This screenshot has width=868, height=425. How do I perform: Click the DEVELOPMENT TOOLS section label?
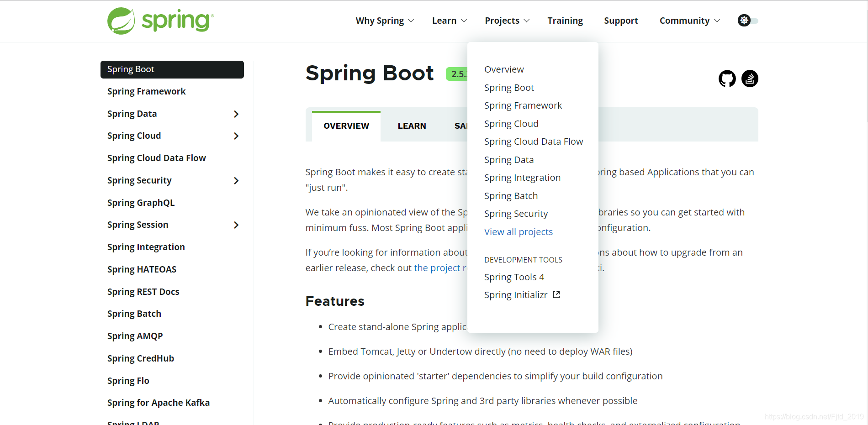523,260
